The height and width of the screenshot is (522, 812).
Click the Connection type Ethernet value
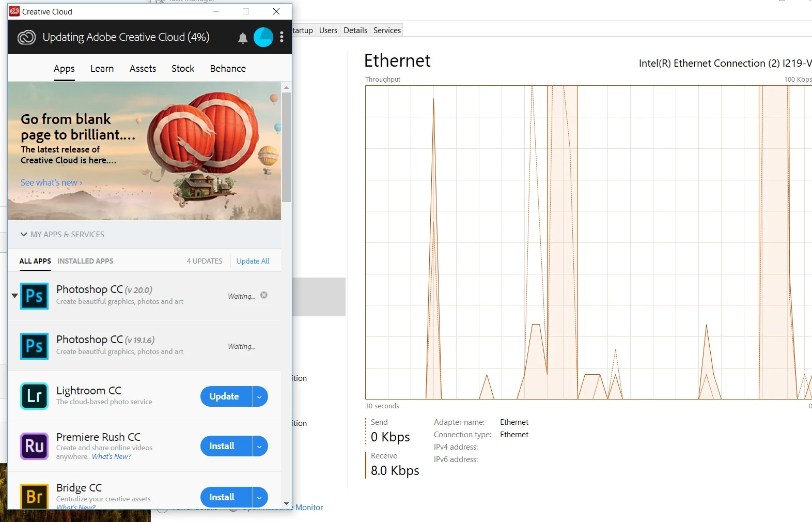click(514, 435)
